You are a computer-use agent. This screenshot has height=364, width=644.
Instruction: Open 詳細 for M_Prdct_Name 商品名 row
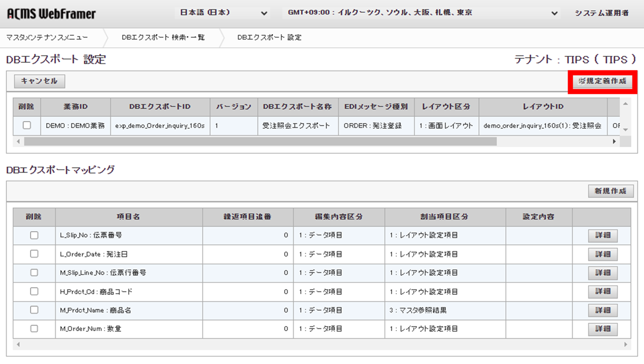(x=603, y=310)
